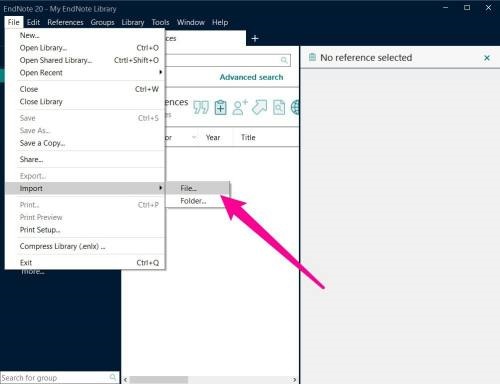Sort by the Year column header
The image size is (500, 384).
213,137
